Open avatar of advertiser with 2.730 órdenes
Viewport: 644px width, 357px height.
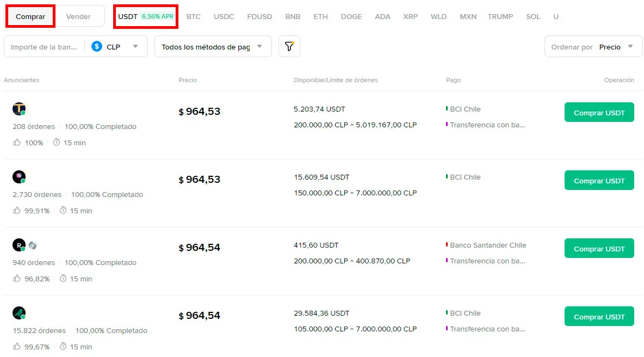[19, 177]
